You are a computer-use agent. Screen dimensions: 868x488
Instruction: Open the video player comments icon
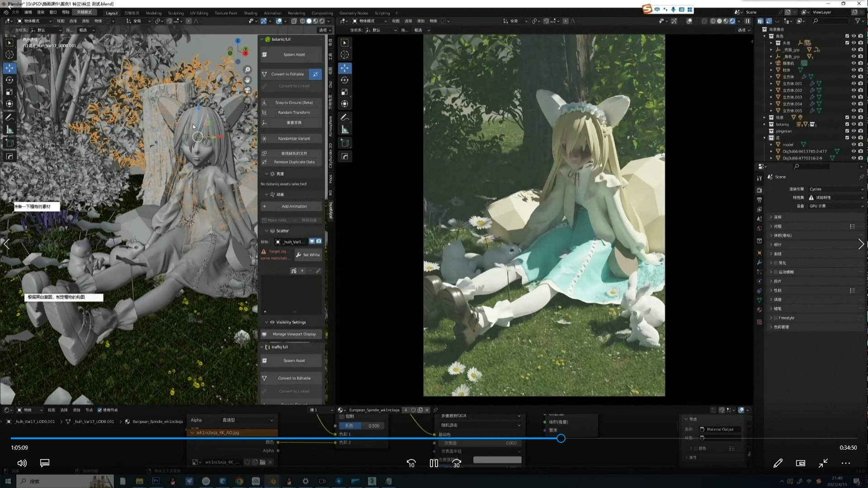point(45,463)
